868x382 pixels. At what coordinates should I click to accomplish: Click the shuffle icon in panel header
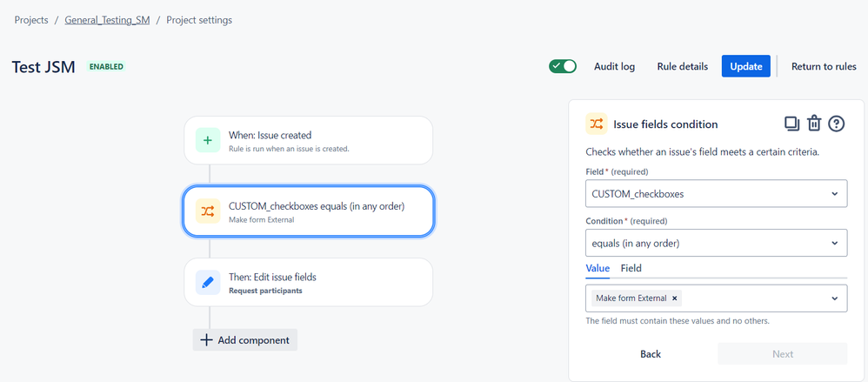(x=596, y=124)
